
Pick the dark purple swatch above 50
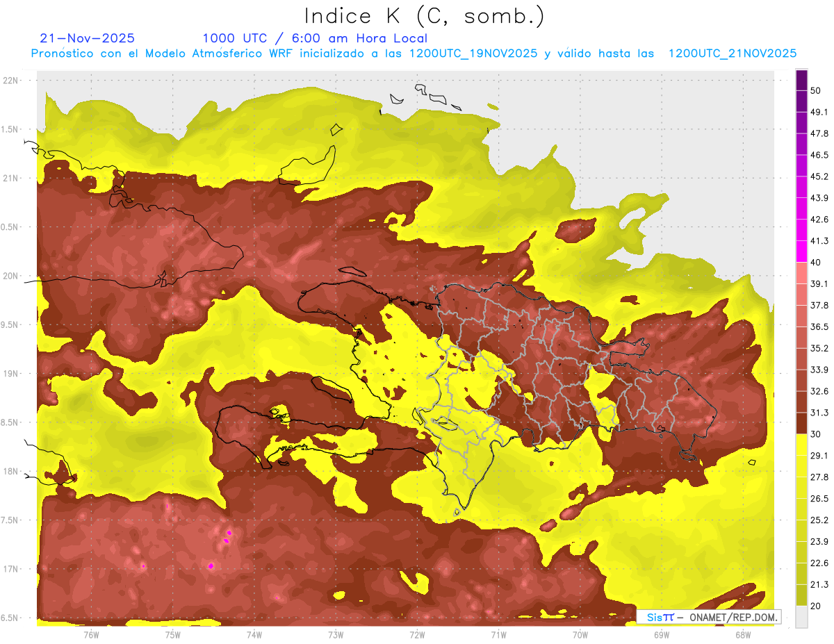(801, 80)
